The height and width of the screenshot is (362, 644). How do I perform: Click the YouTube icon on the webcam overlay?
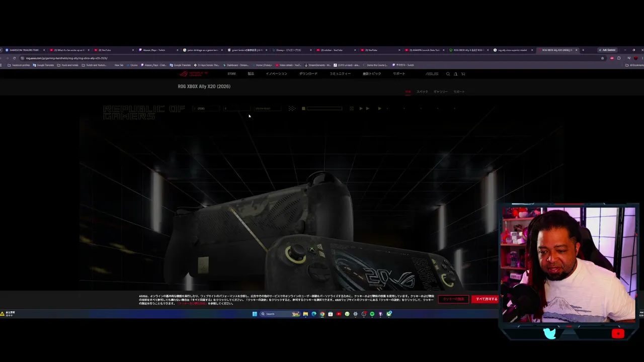[x=618, y=333]
